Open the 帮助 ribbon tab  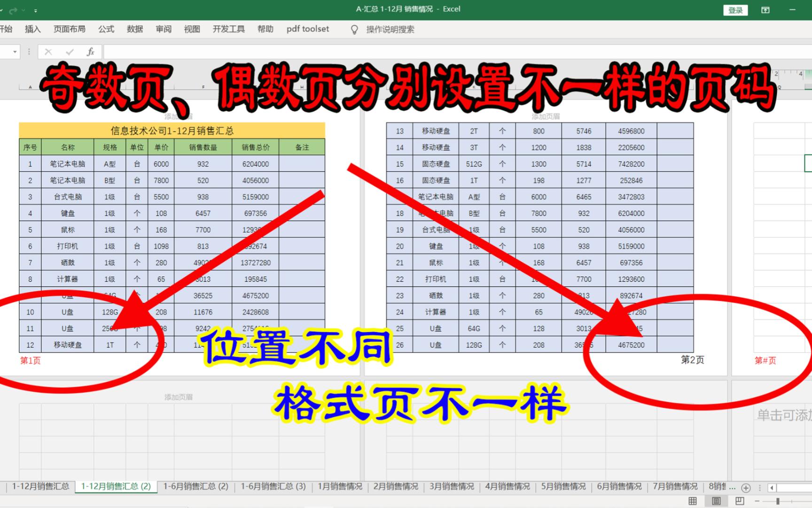point(265,29)
